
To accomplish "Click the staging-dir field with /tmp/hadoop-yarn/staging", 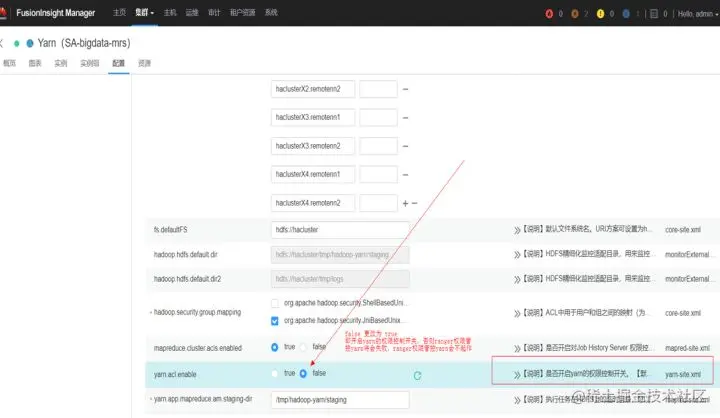I will [340, 400].
